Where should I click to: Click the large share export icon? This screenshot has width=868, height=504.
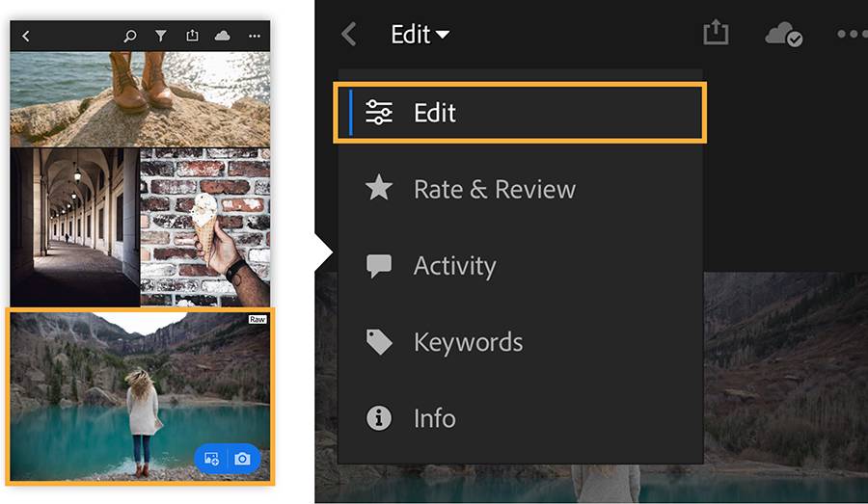tap(716, 33)
